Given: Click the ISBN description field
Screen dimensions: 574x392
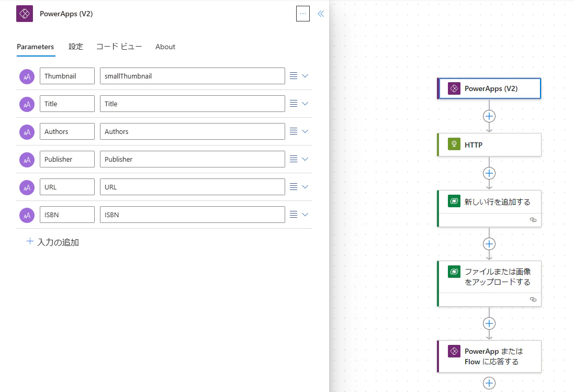Looking at the screenshot, I should [x=192, y=215].
